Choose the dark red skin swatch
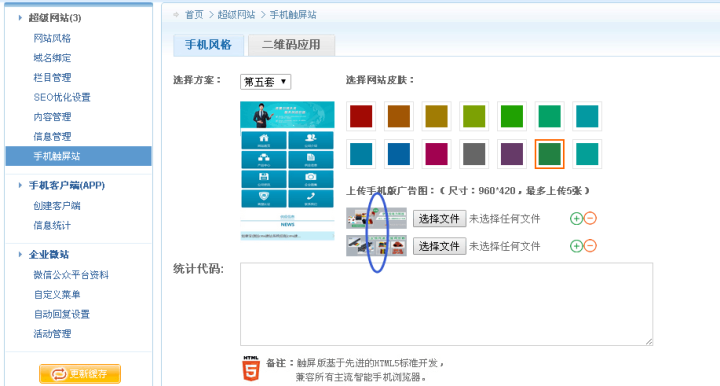 (x=361, y=116)
